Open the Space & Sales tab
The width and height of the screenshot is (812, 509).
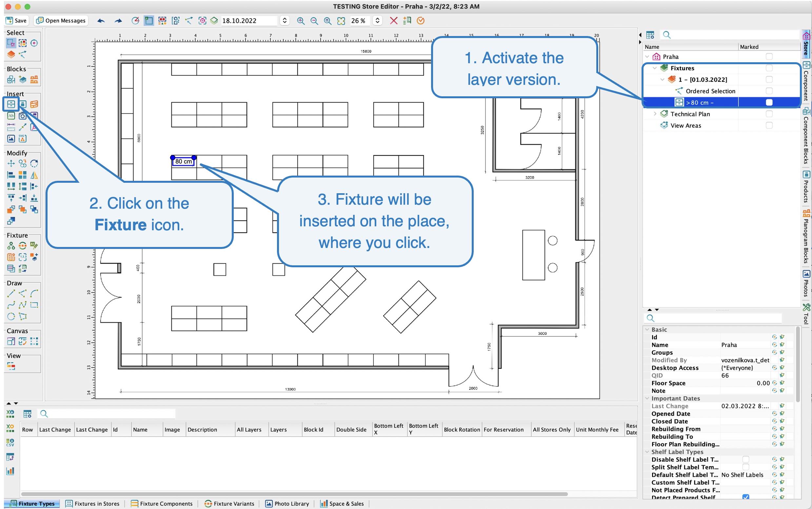point(342,504)
